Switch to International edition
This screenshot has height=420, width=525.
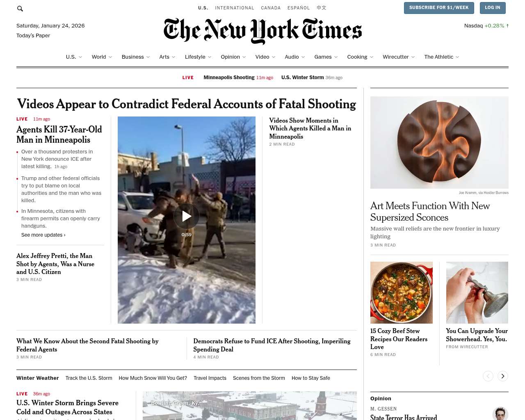click(235, 8)
